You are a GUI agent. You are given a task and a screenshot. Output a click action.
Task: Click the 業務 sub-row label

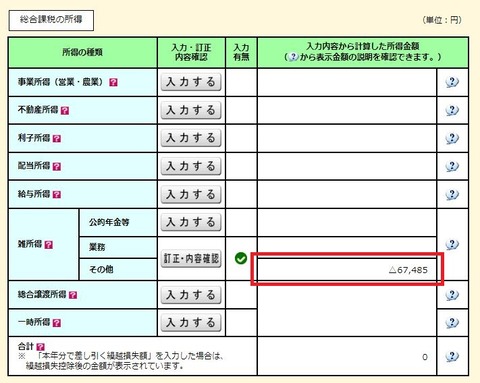click(x=97, y=247)
